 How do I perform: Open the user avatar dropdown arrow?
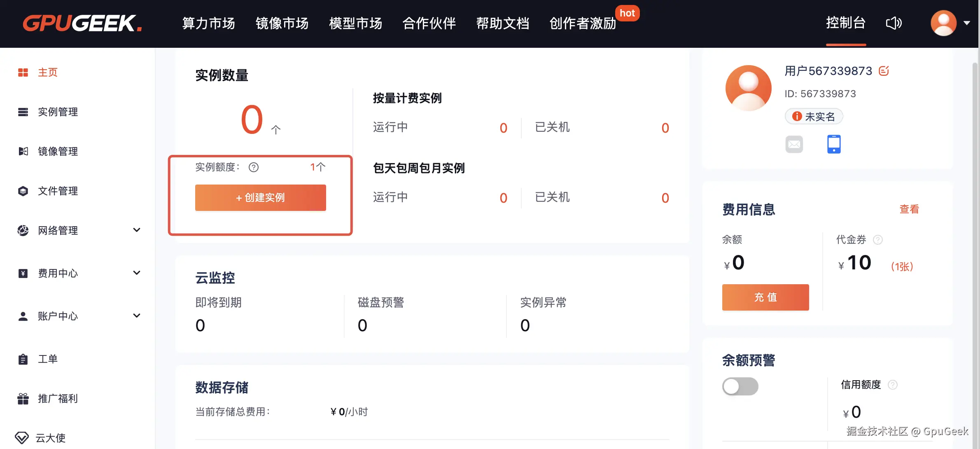[966, 23]
